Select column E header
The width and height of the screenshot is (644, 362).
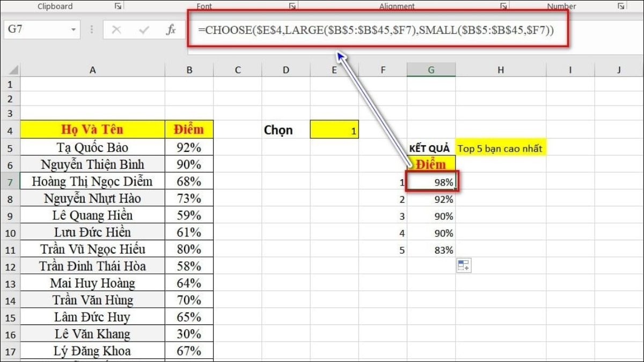click(x=334, y=70)
